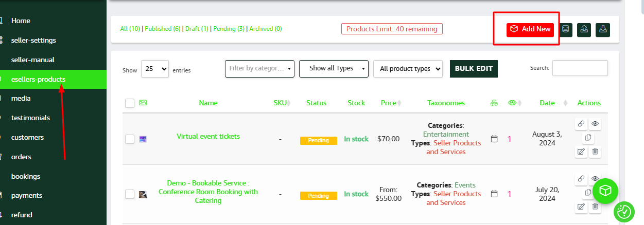Copy permalink of Virtual event tickets
Screen dimensions: 644x225
pos(581,124)
